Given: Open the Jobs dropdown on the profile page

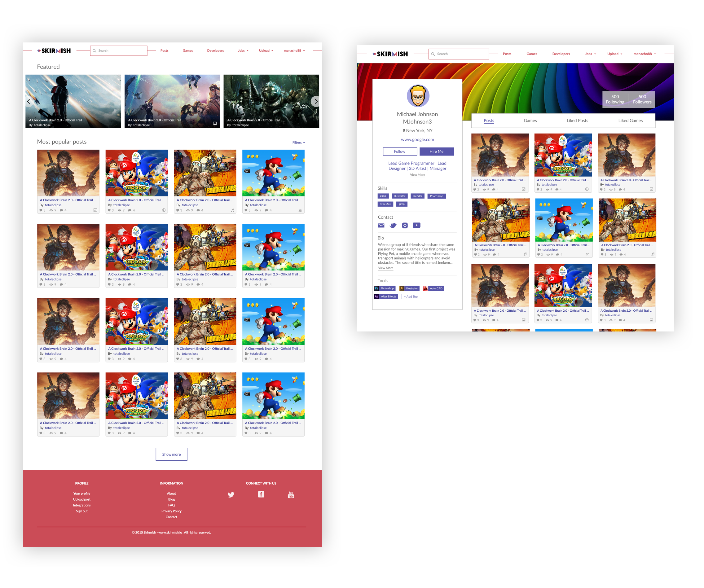Looking at the screenshot, I should pyautogui.click(x=590, y=54).
